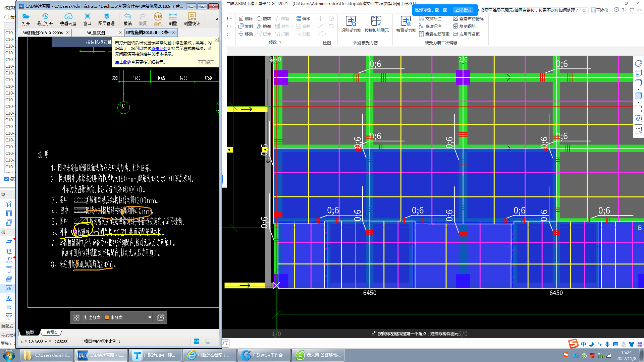
Task: Select the 测量 (measure) tool
Action: 173,19
